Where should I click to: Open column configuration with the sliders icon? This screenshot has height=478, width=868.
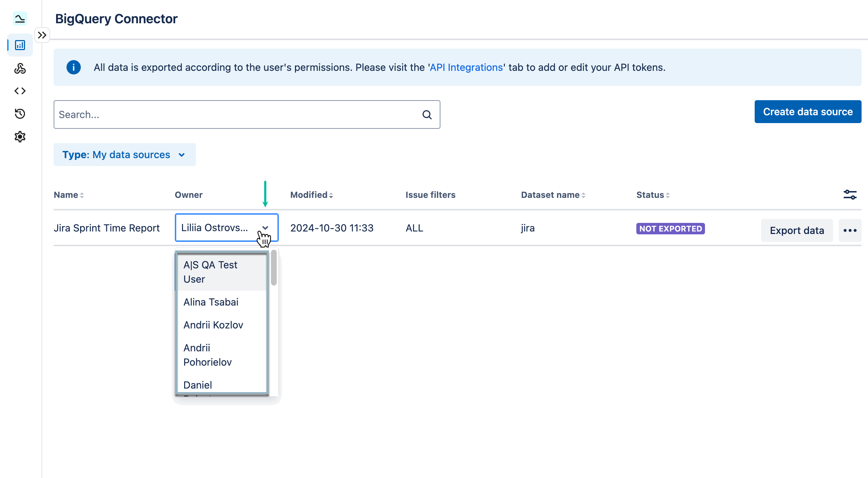point(850,194)
